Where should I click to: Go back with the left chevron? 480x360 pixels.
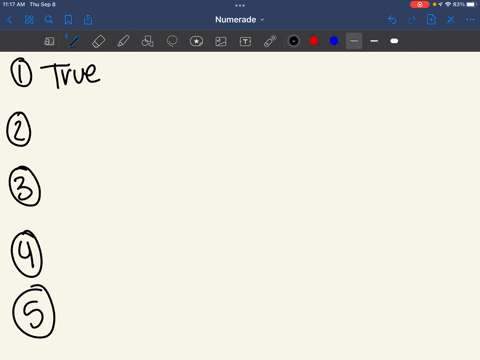(9, 20)
